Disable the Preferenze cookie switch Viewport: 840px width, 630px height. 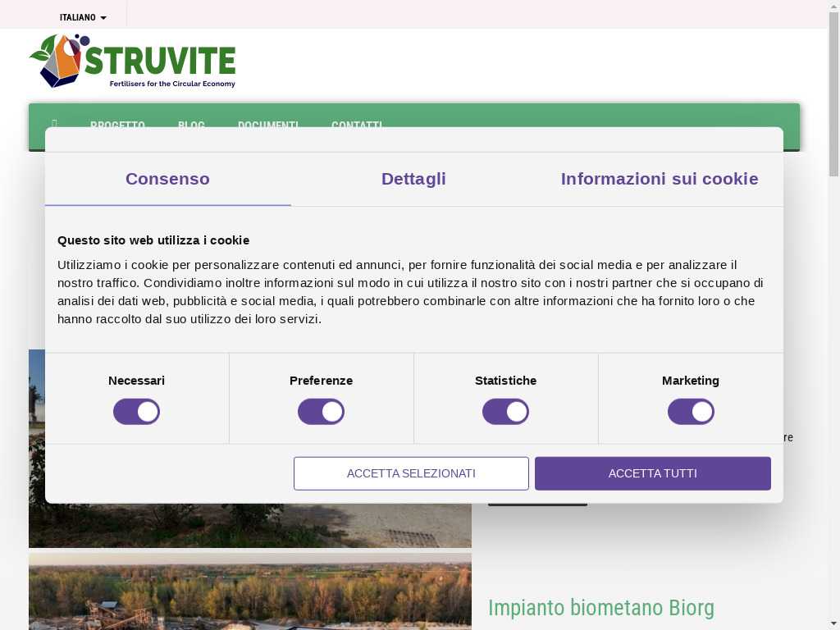point(321,412)
